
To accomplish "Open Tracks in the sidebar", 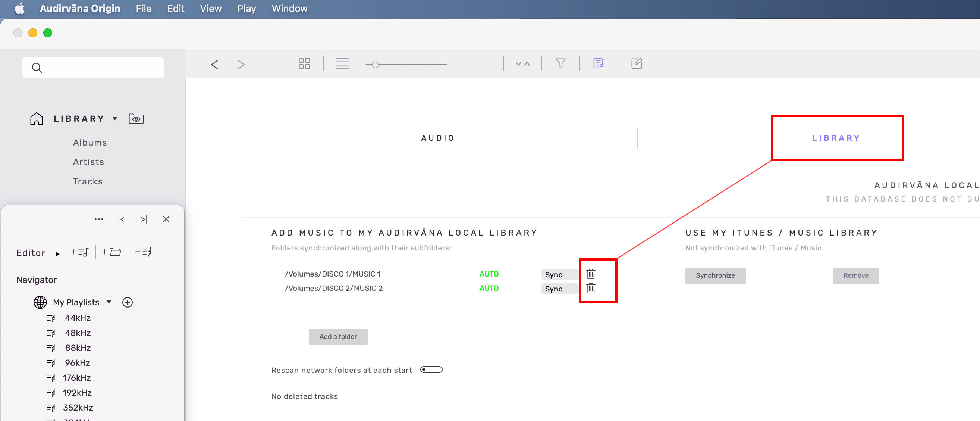I will tap(88, 181).
